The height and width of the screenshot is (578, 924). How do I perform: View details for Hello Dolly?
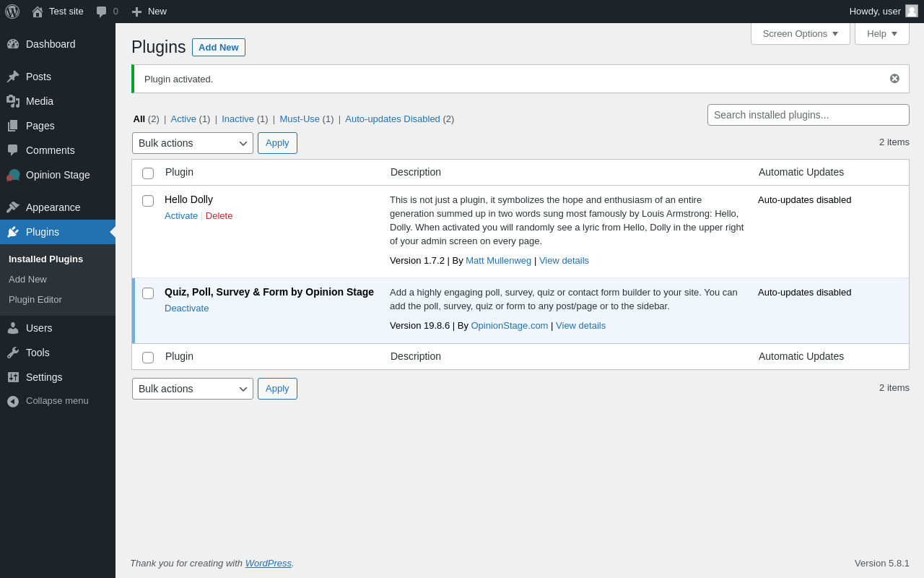tap(564, 260)
